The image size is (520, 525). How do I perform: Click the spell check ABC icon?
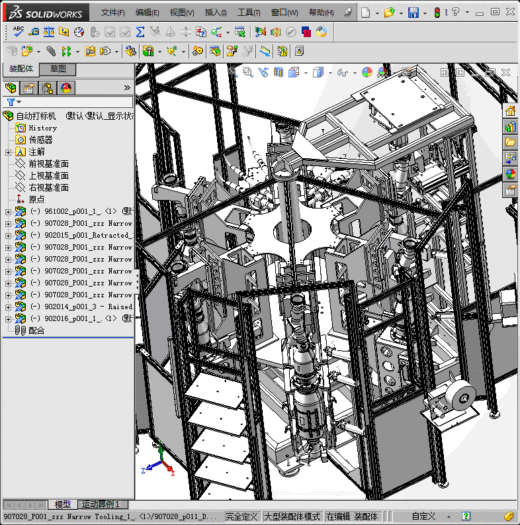click(x=18, y=32)
